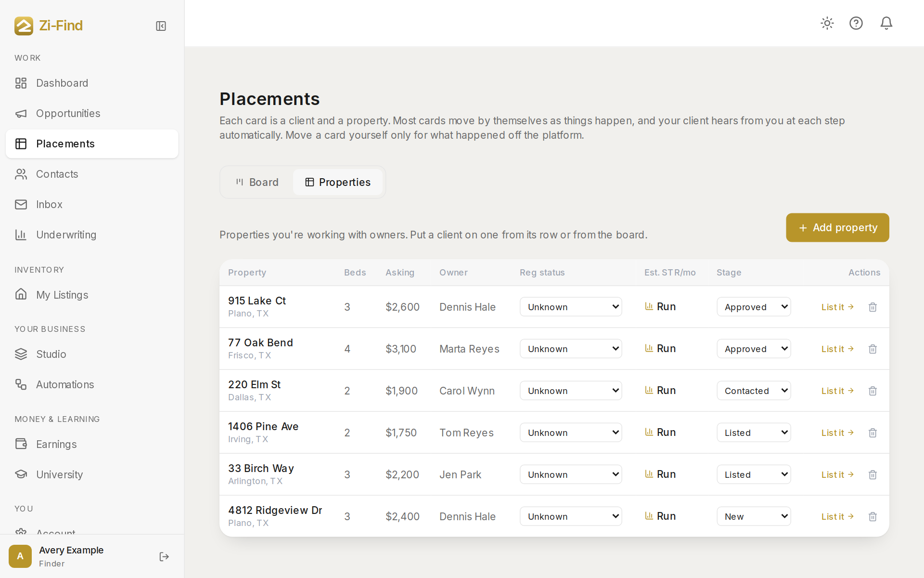Delete the 220 Elm St row trash icon
Screen dimensions: 924x578
point(873,391)
